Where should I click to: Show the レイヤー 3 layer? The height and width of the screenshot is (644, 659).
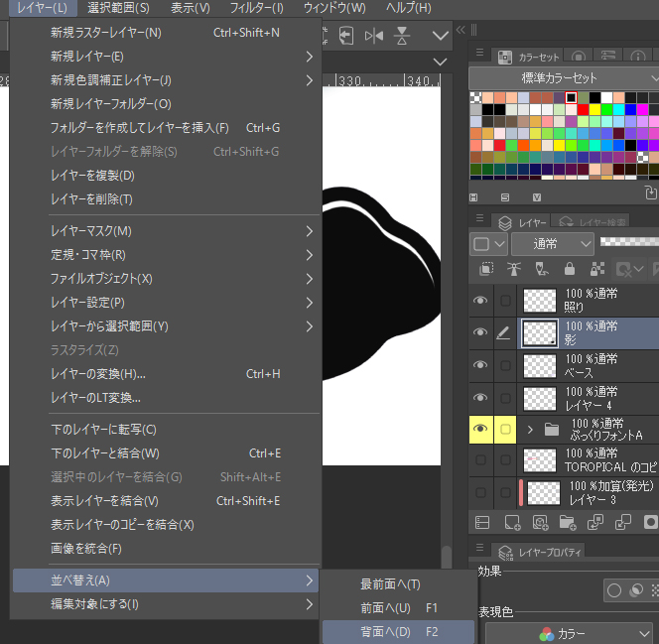(x=480, y=492)
